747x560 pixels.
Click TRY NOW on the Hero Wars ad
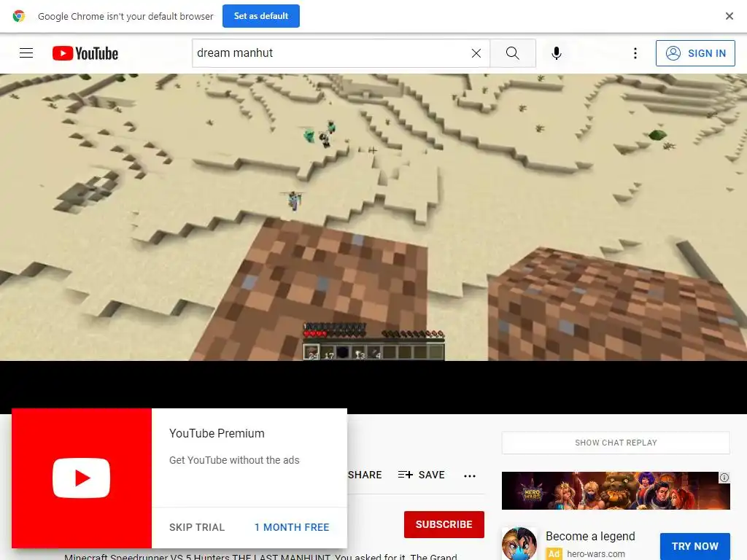click(x=695, y=546)
